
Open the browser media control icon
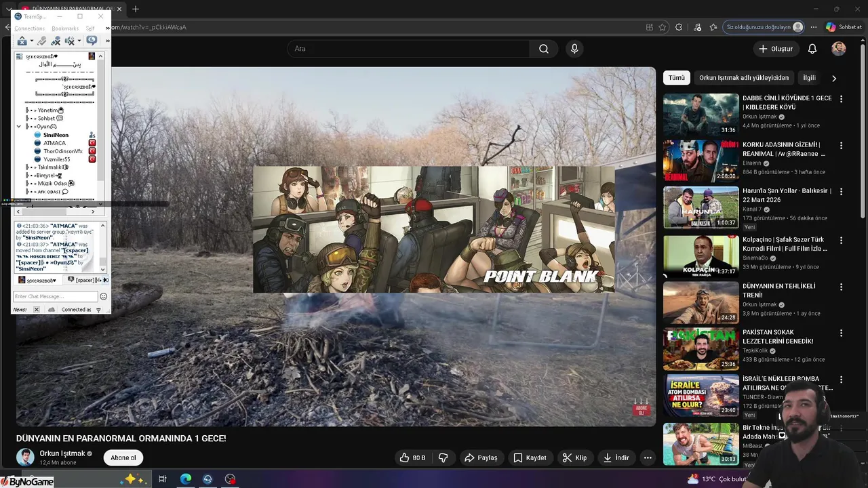697,27
